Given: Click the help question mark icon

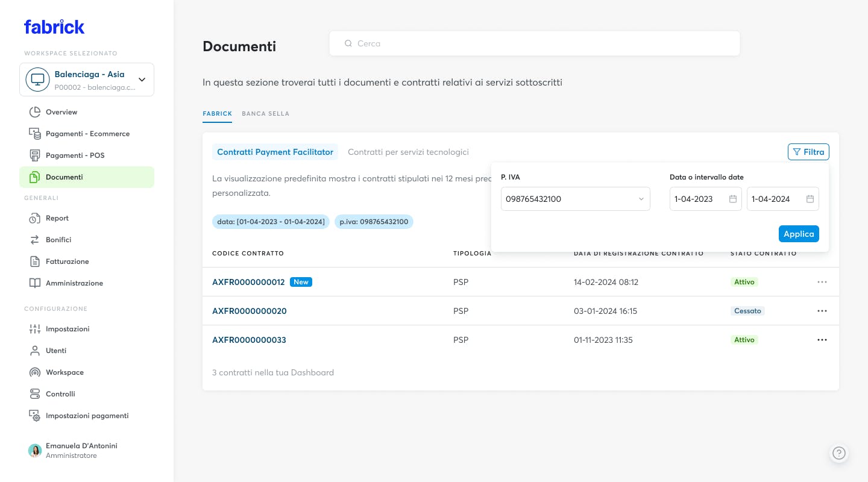Looking at the screenshot, I should [839, 454].
